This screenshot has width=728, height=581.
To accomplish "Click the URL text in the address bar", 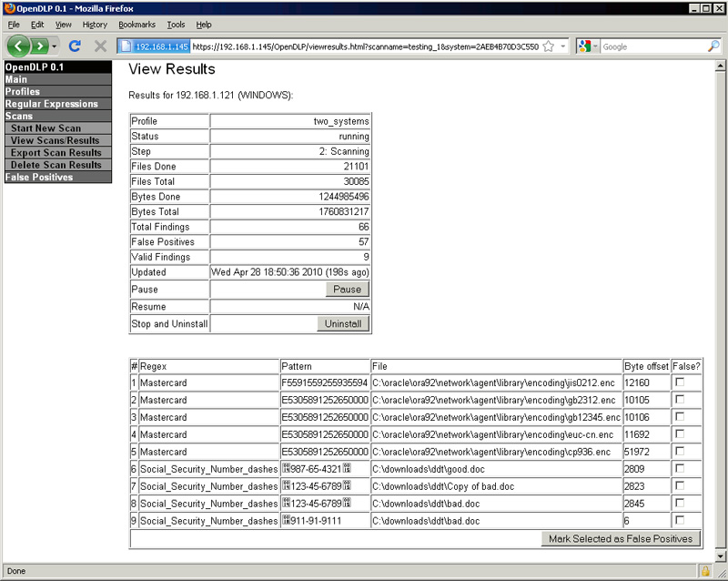I will pyautogui.click(x=366, y=46).
